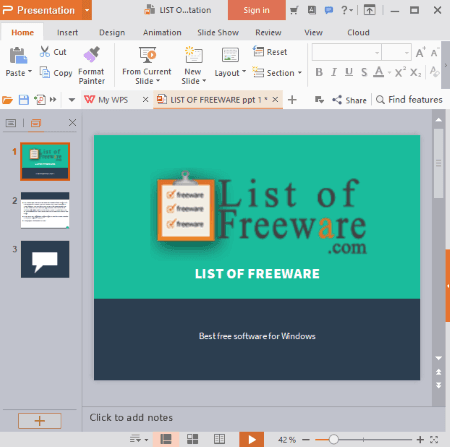This screenshot has height=447, width=450.
Task: Click the ribbon collapse upload arrow icon
Action: tap(369, 10)
